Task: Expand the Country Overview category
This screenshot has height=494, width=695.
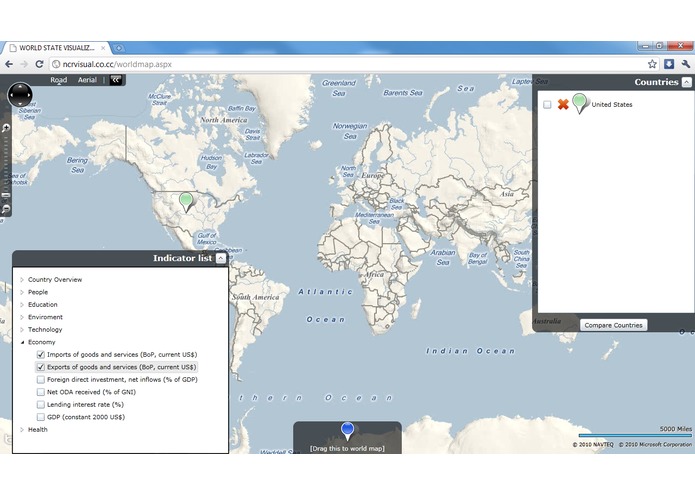Action: pyautogui.click(x=22, y=280)
